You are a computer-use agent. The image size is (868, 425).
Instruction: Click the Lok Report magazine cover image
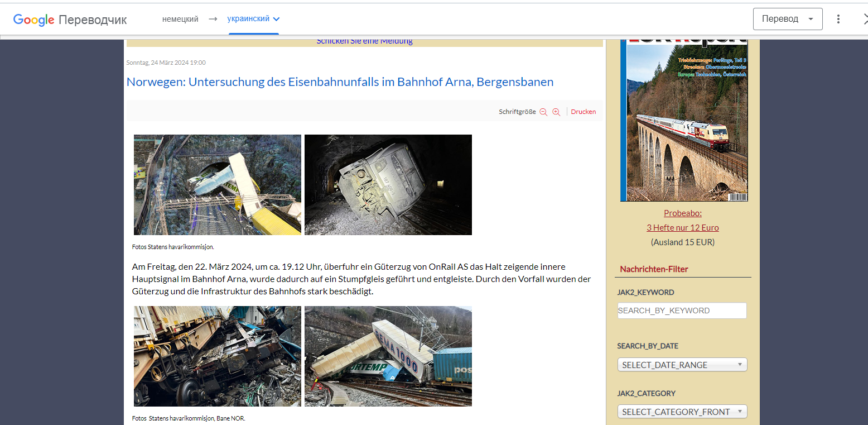(x=684, y=118)
